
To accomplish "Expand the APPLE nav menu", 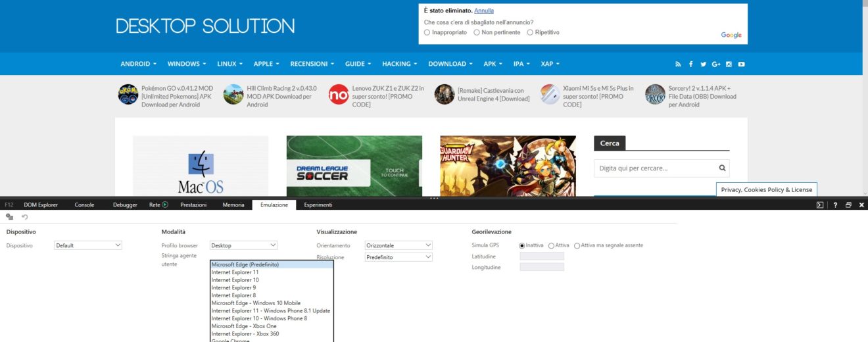I will [266, 64].
